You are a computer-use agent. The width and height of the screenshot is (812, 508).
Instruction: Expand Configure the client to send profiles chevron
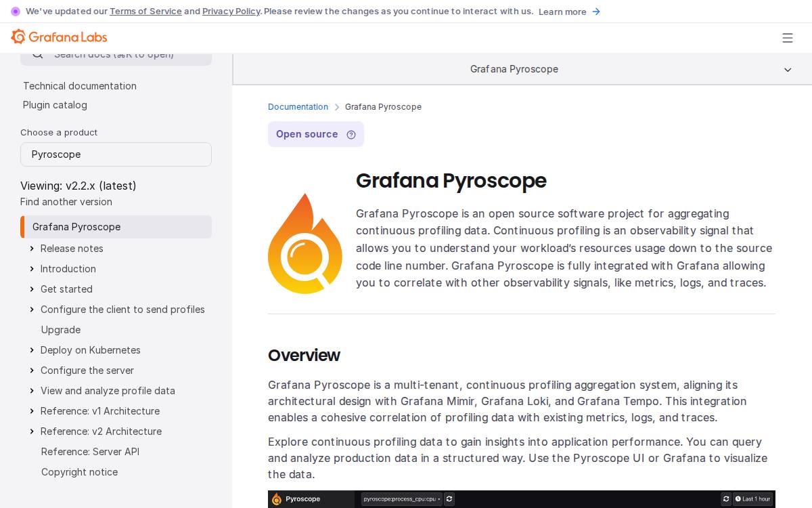tap(32, 310)
